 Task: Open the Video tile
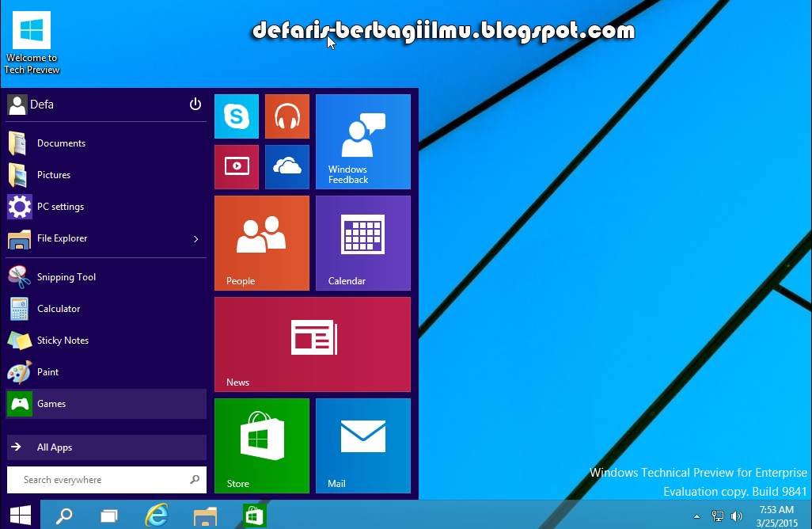coord(236,166)
